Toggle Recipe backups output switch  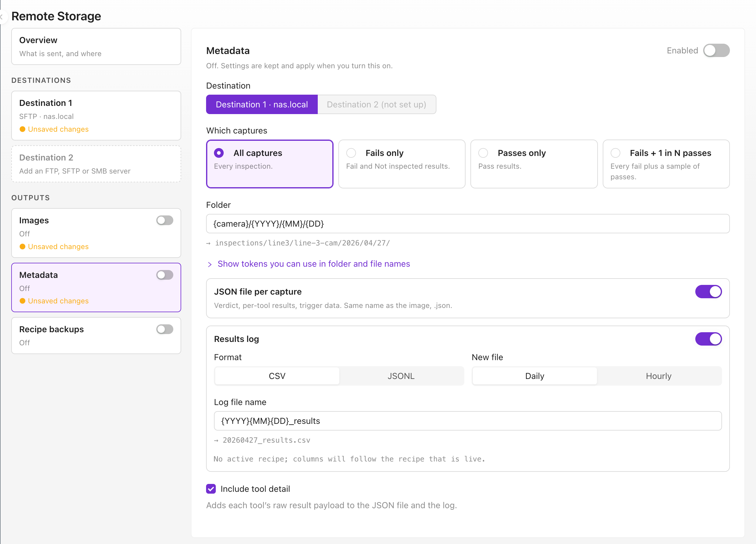(165, 329)
